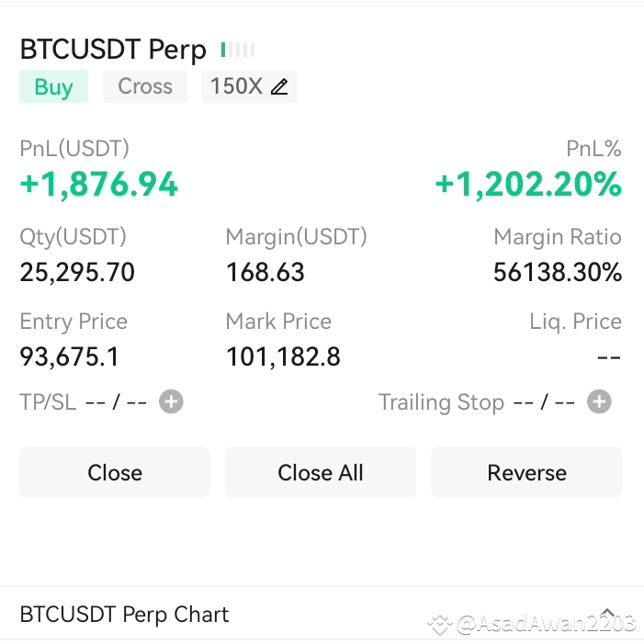Tap the PnL(USDT) label
This screenshot has height=644, width=644.
[74, 148]
